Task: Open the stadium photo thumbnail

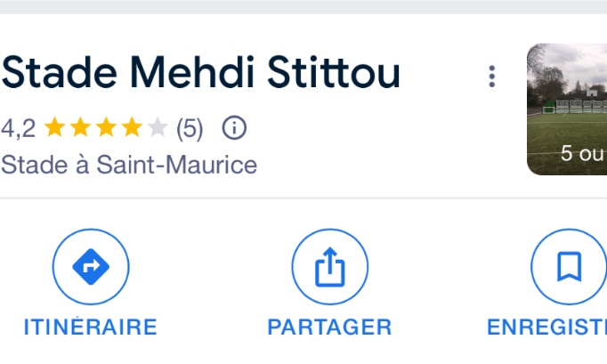Action: click(567, 98)
